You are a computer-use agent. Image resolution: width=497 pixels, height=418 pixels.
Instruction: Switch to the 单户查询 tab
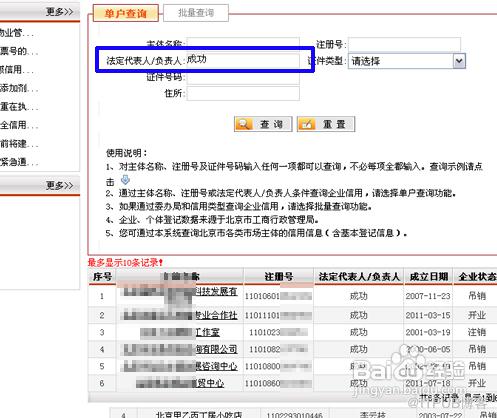point(126,13)
